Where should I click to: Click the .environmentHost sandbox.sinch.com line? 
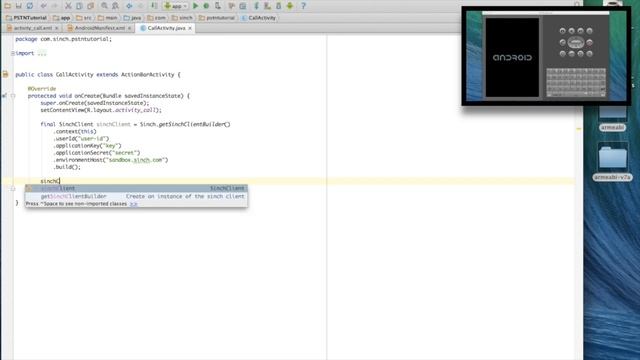(x=111, y=160)
